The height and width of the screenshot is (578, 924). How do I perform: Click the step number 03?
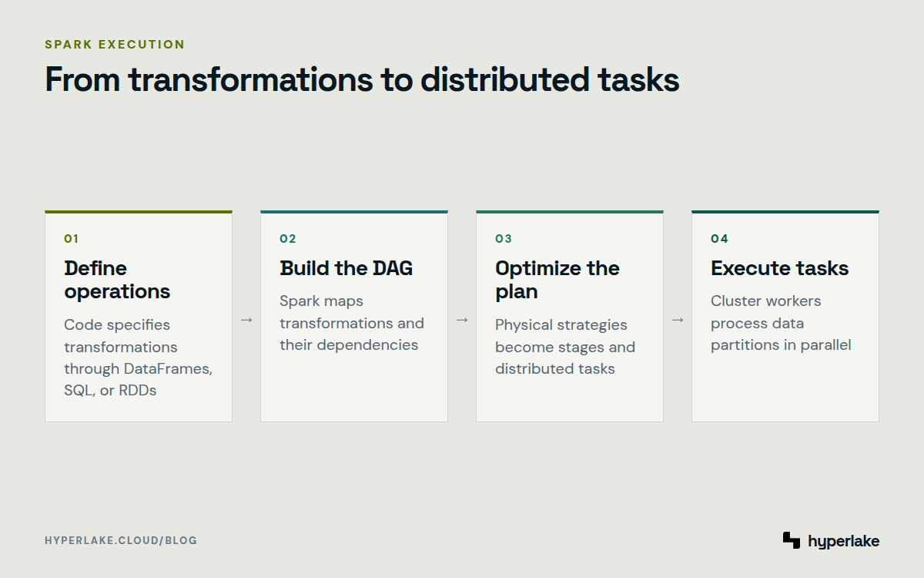[504, 239]
